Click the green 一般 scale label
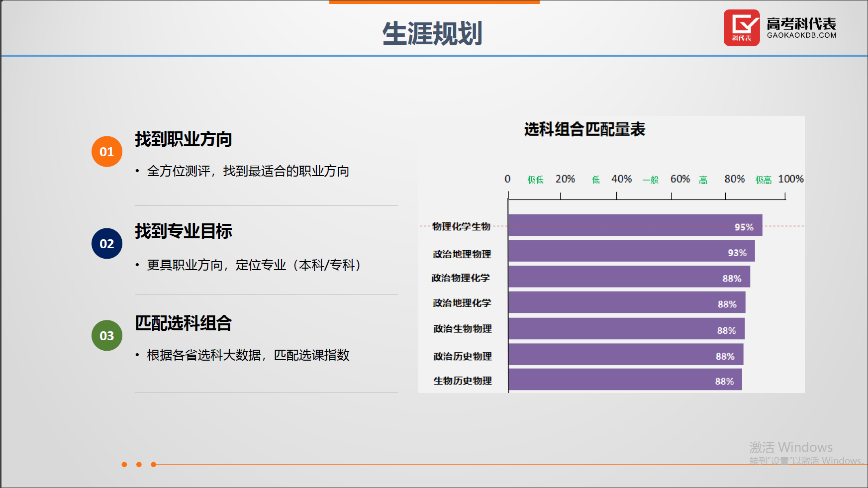868x488 pixels. (x=650, y=180)
